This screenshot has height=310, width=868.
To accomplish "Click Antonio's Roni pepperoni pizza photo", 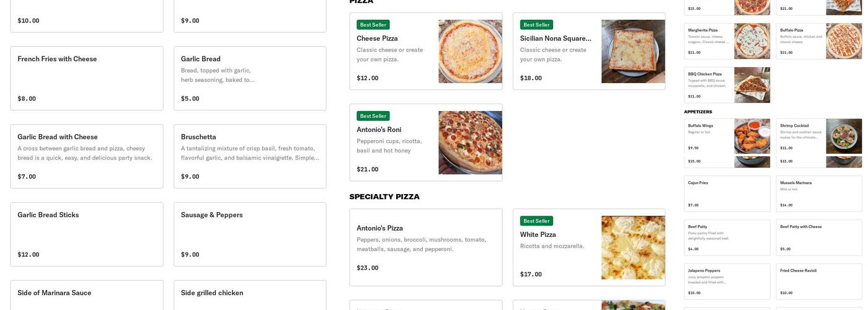I will pyautogui.click(x=470, y=143).
